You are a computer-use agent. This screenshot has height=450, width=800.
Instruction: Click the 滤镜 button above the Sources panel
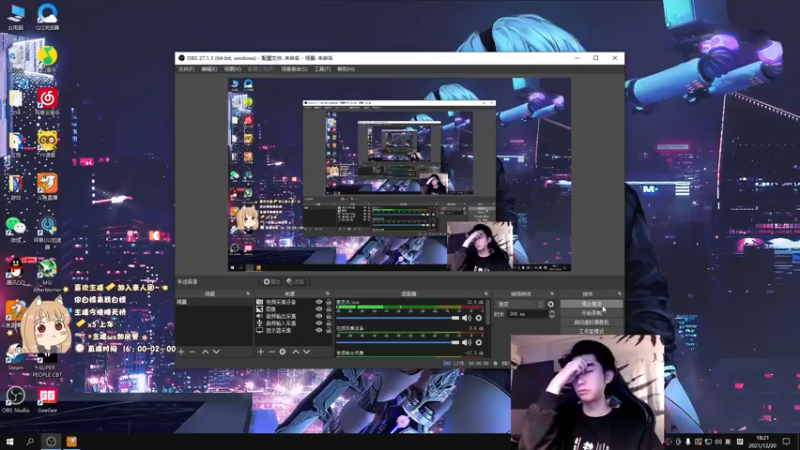pyautogui.click(x=295, y=282)
